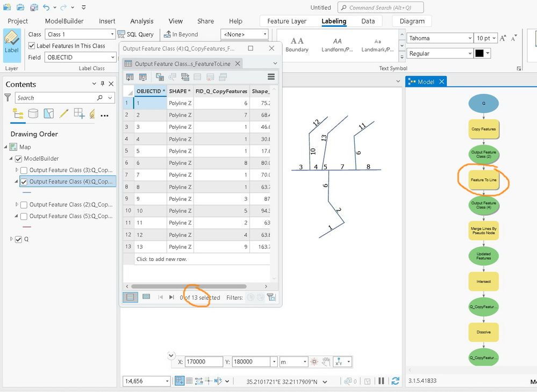Screen dimensions: 537x392
Task: Open the label Field OBJECTID dropdown
Action: pyautogui.click(x=80, y=57)
